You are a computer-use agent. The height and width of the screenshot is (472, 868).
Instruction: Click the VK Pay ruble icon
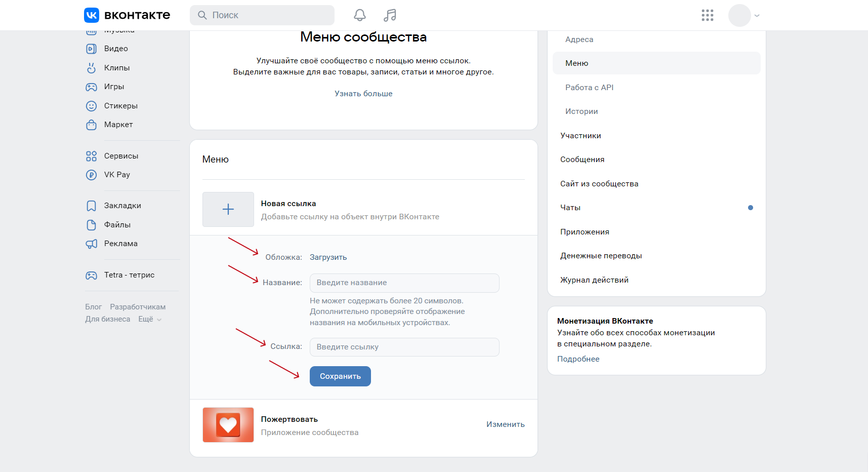click(91, 175)
